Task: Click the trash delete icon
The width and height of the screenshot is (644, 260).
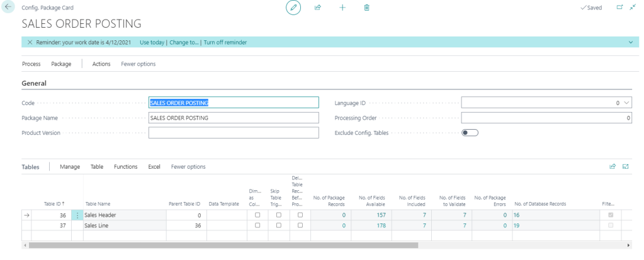Action: pyautogui.click(x=366, y=8)
